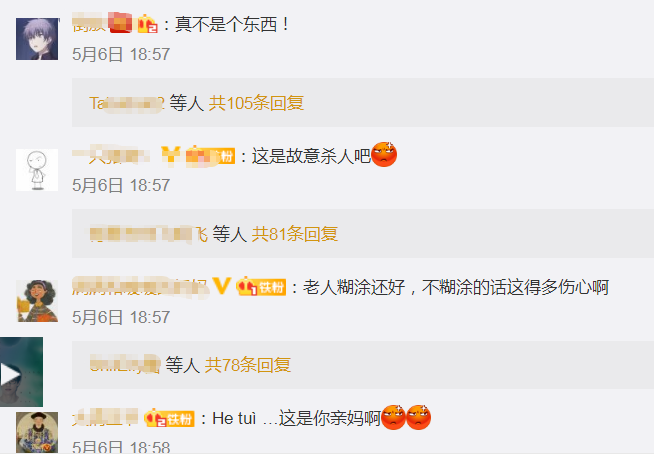Open the stick-figure sketch avatar profile

point(37,170)
